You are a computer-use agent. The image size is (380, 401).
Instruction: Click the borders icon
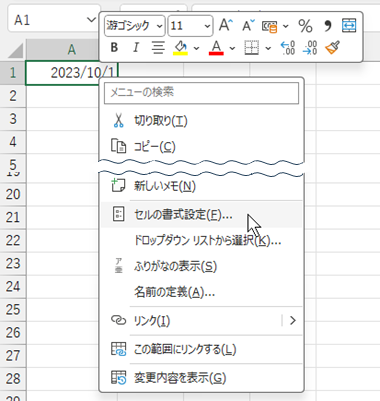pyautogui.click(x=252, y=48)
